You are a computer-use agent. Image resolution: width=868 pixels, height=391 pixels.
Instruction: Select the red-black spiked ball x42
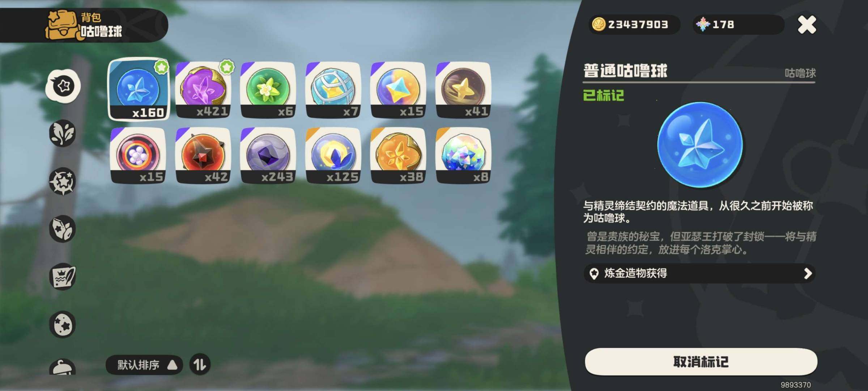[x=203, y=155]
